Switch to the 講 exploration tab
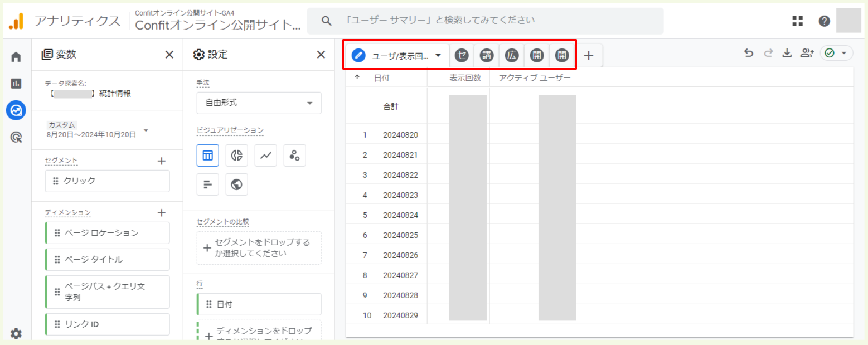Image resolution: width=868 pixels, height=345 pixels. coord(486,55)
